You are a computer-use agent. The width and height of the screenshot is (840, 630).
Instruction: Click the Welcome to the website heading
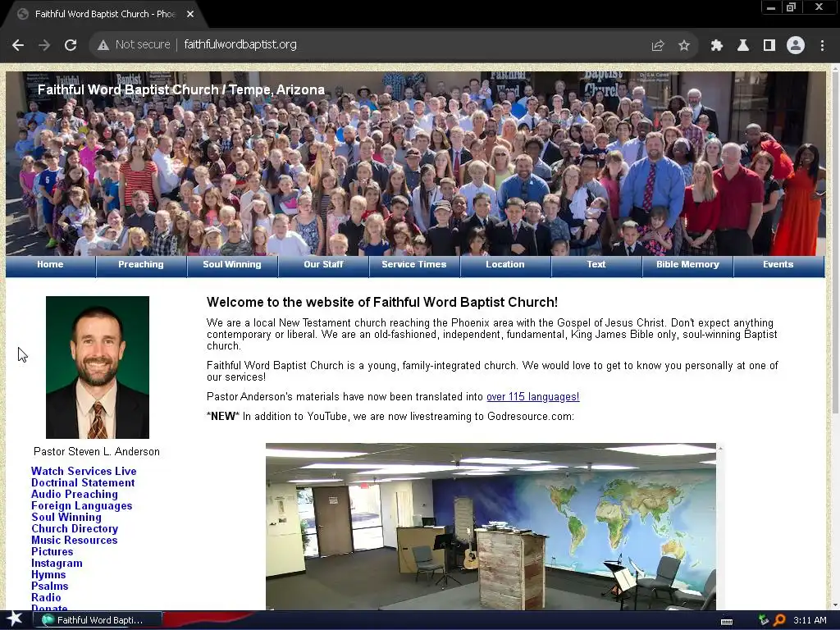[x=382, y=302]
